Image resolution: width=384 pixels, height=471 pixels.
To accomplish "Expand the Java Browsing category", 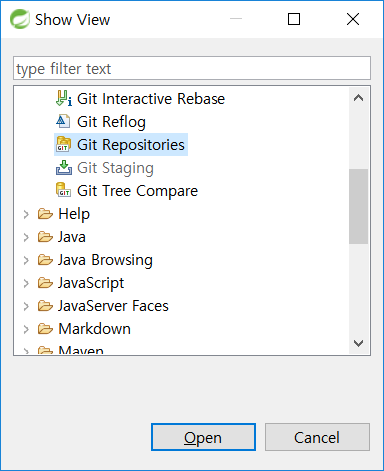I will [26, 260].
